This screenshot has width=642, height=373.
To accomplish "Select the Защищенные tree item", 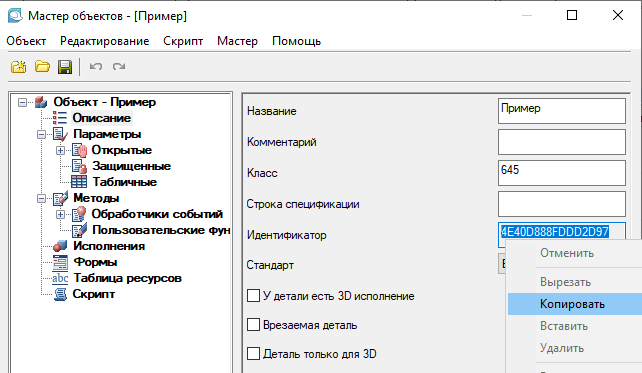I will 131,166.
